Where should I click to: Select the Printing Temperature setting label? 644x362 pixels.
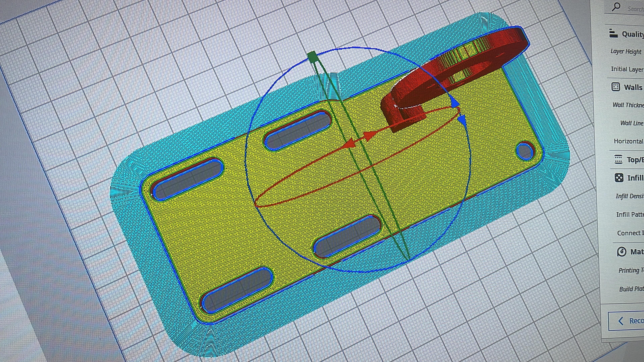(631, 270)
